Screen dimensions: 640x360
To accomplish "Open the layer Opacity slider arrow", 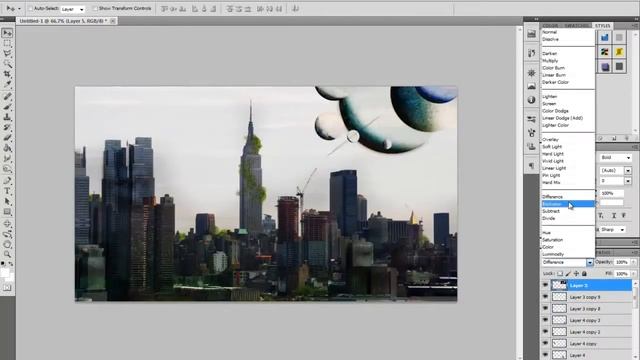I will [x=633, y=262].
